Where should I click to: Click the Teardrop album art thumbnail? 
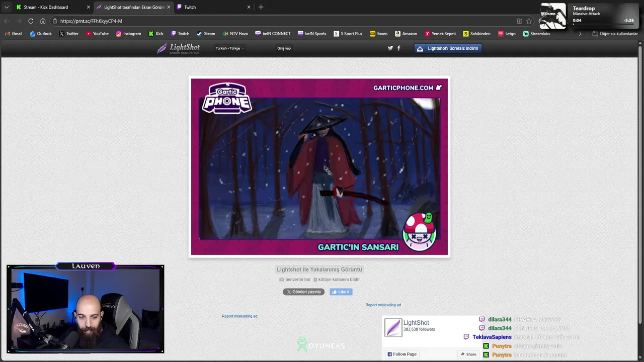point(553,16)
